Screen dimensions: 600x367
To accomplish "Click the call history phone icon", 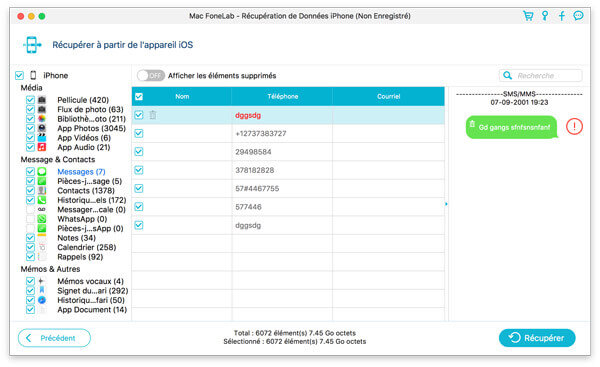I will tap(42, 200).
